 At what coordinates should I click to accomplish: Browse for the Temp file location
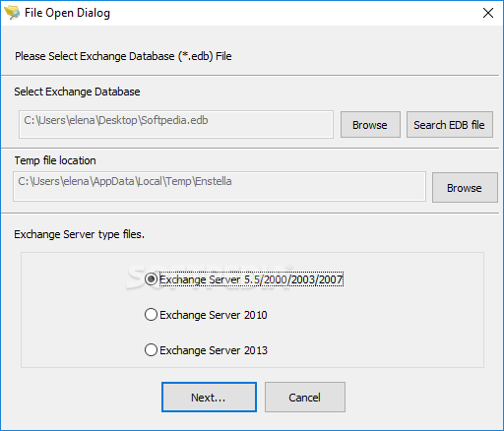click(x=465, y=188)
